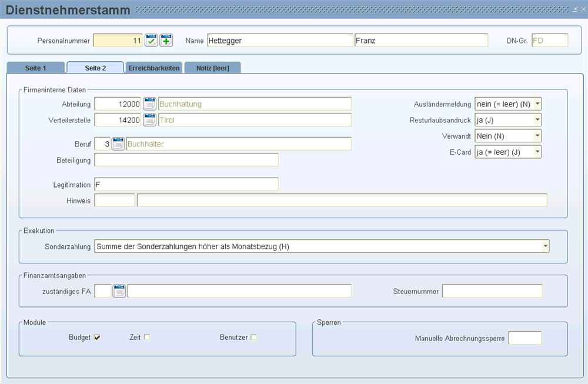Click the Personalnummer input field
Image resolution: width=588 pixels, height=384 pixels.
point(118,41)
